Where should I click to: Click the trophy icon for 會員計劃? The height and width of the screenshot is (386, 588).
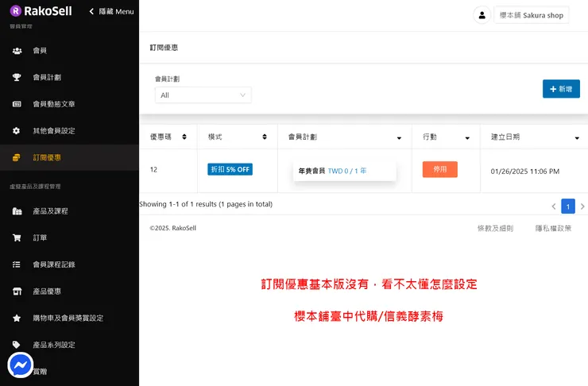click(17, 77)
